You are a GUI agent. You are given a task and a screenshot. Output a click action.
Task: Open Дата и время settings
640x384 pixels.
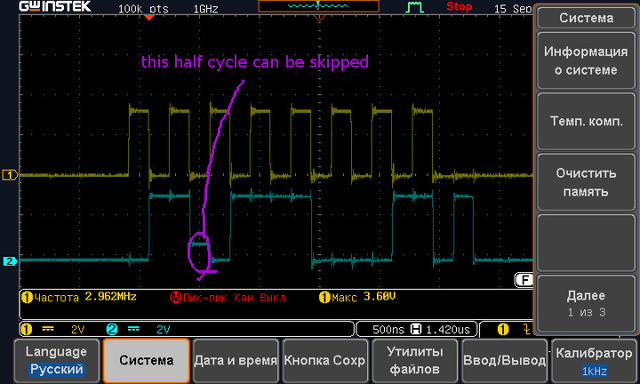click(x=236, y=361)
